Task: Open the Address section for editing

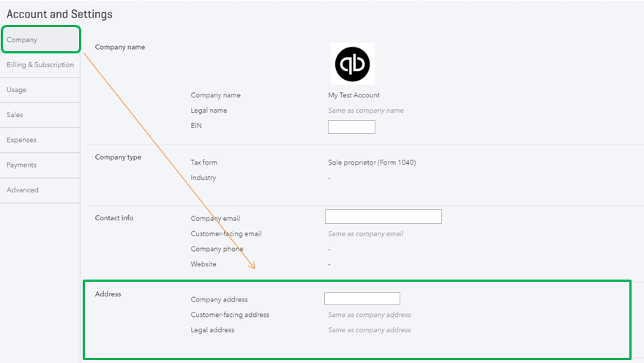Action: tap(108, 294)
